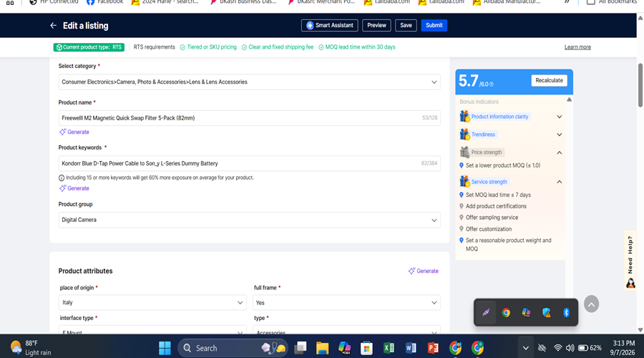The image size is (644, 358).
Task: Select Set a lower product MOQ tip
Action: [503, 165]
